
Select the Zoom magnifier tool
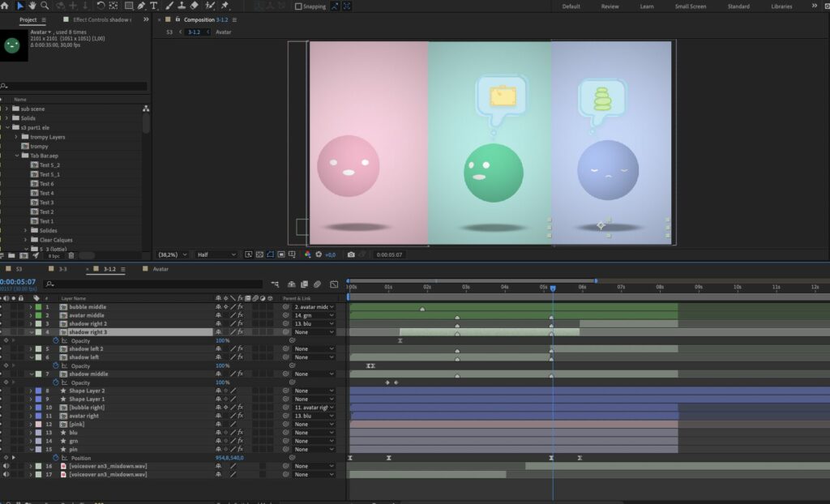click(45, 6)
